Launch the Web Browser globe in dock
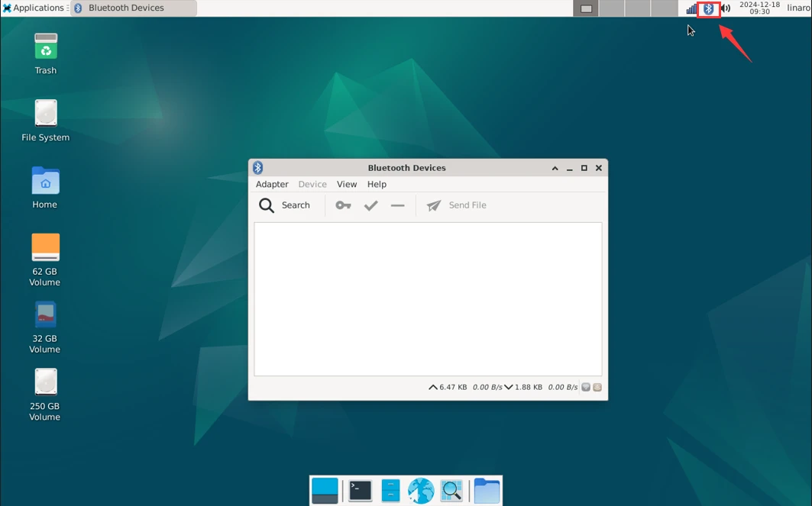 pos(420,491)
